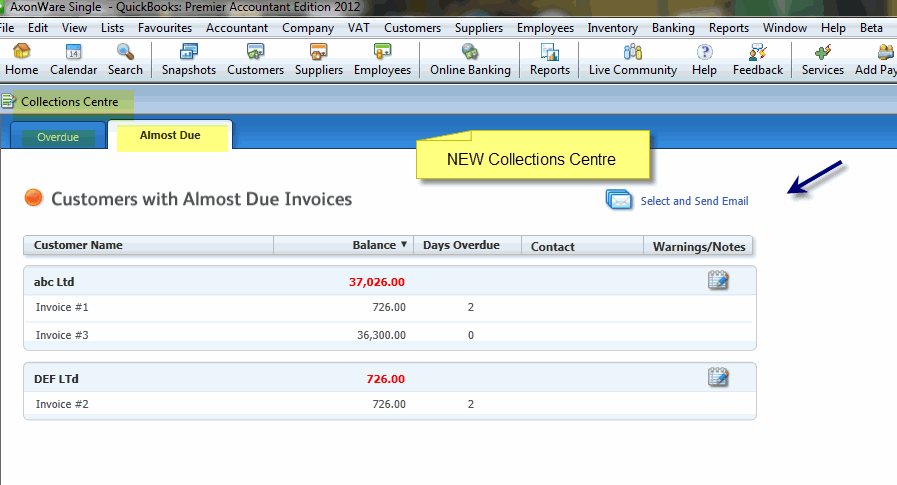Open the VAT menu

[x=359, y=27]
